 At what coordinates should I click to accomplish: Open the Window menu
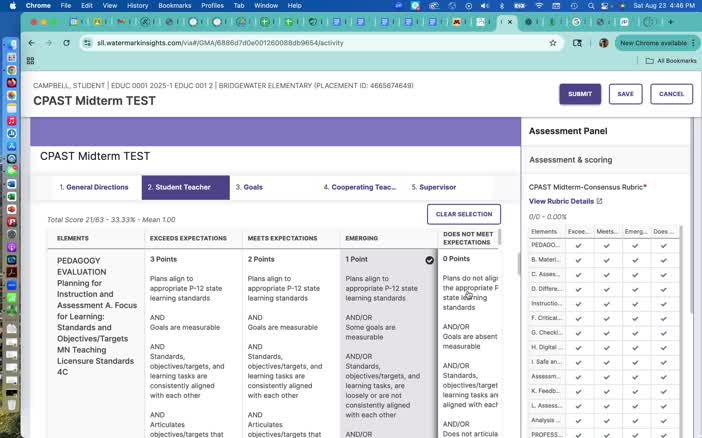coord(266,6)
